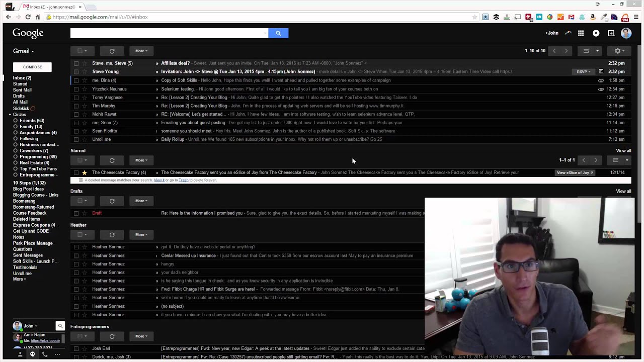The height and width of the screenshot is (362, 644).
Task: Open the Amazon extension
Action: coord(593,17)
